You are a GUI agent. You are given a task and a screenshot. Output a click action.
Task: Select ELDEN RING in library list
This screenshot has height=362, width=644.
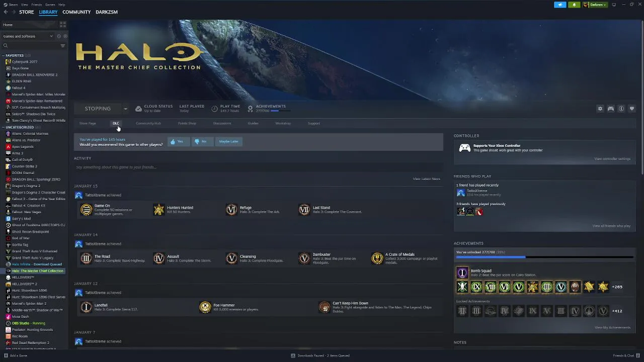pos(21,81)
